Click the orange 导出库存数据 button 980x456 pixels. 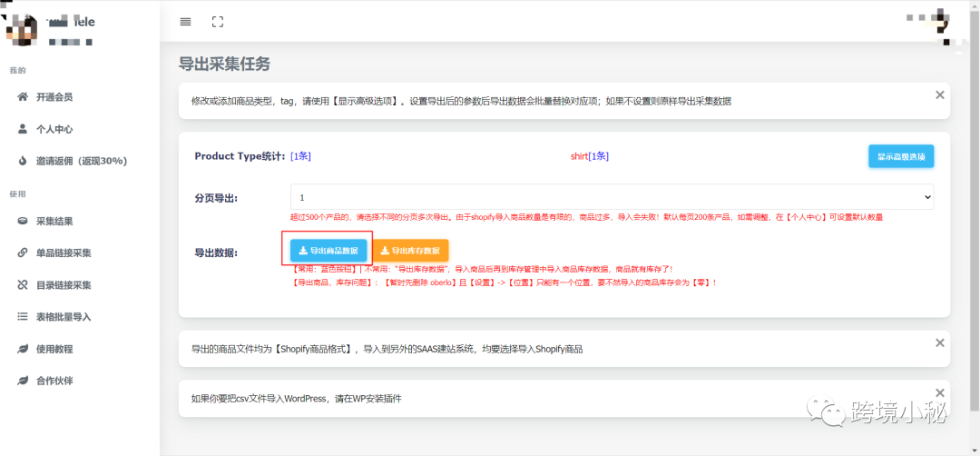(411, 251)
